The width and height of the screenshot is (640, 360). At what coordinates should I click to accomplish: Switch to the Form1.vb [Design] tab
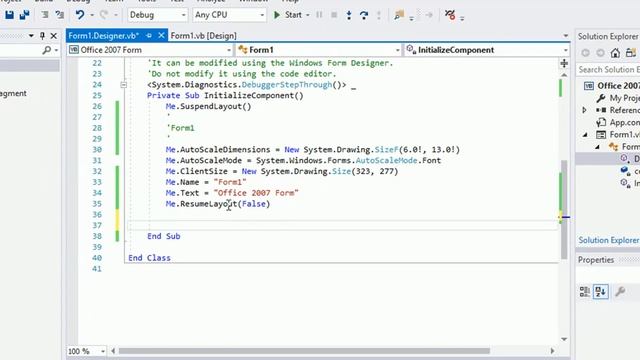click(203, 36)
